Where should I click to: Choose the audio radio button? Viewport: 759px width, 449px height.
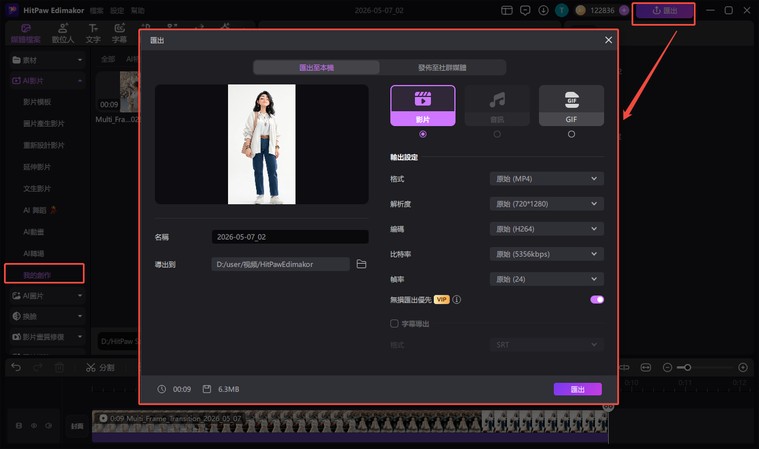coord(497,134)
